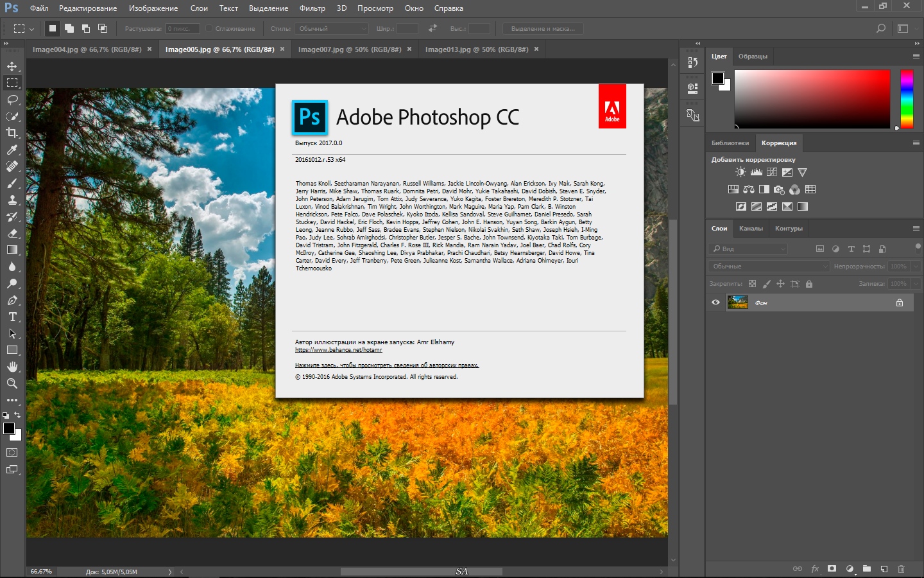Viewport: 924px width, 578px height.
Task: Select the Brush tool
Action: pyautogui.click(x=12, y=183)
